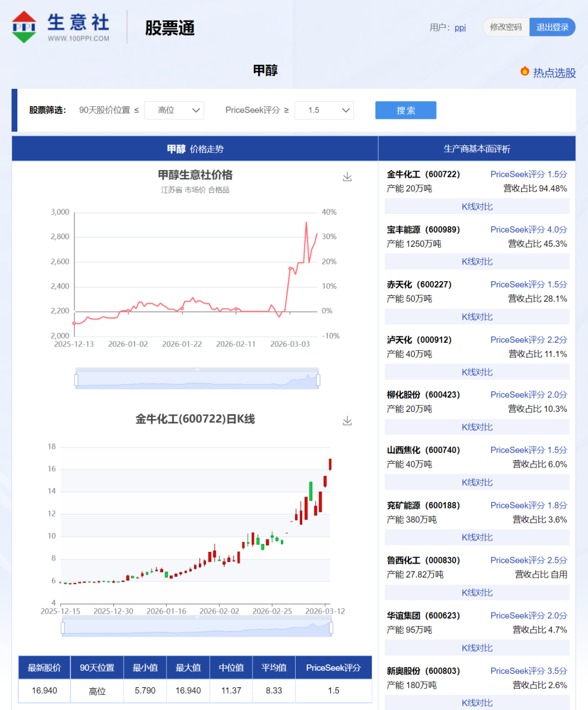588x710 pixels.
Task: Click the 最大值 table header
Action: click(188, 667)
